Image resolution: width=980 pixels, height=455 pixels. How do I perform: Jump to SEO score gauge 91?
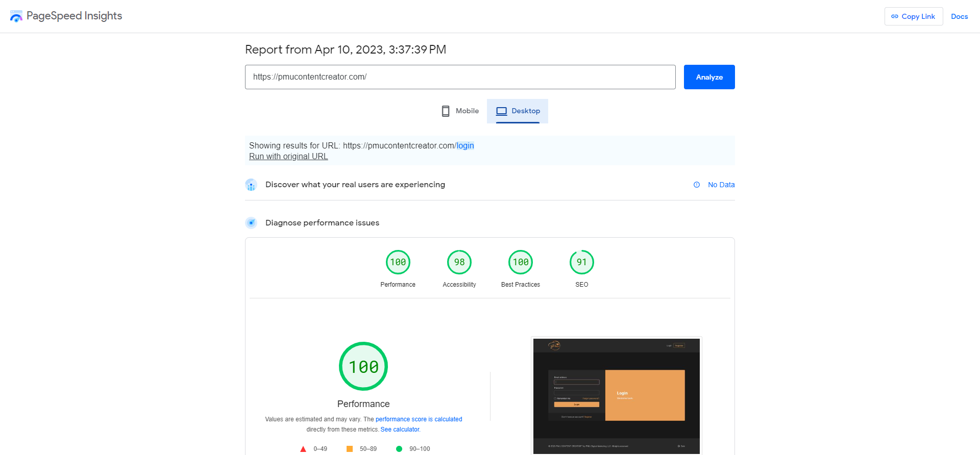click(581, 262)
